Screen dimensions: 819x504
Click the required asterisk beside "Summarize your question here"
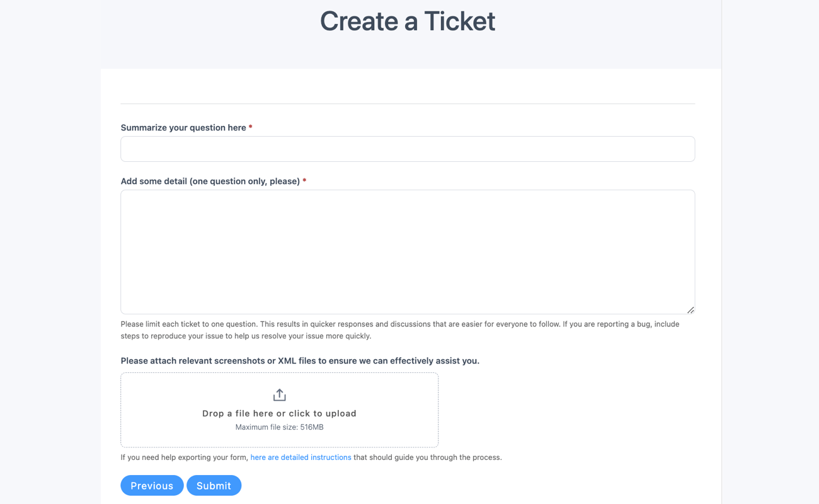250,127
